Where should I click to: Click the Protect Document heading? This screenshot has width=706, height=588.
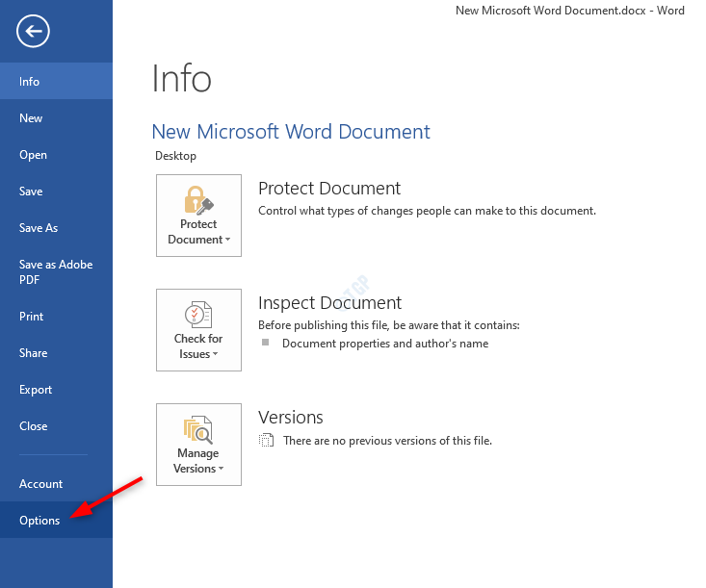tap(329, 188)
